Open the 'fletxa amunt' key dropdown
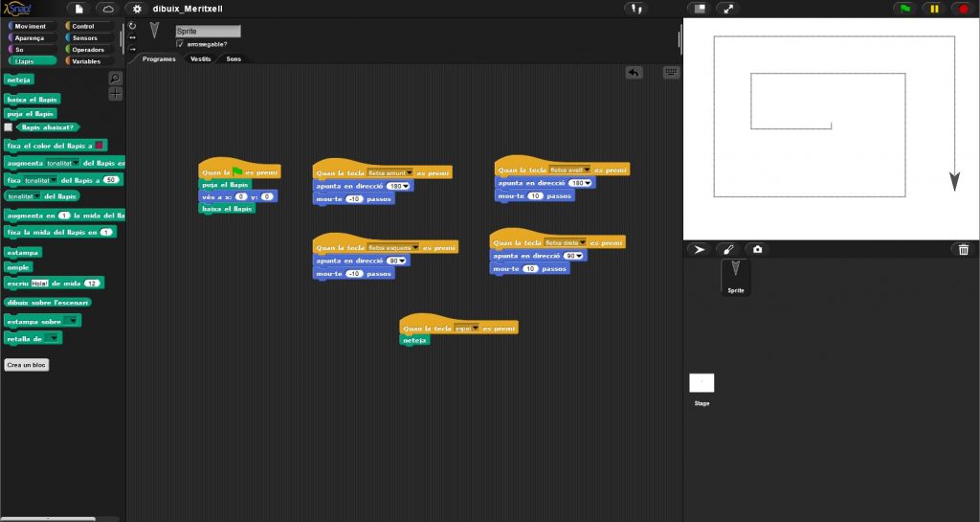 pos(409,172)
